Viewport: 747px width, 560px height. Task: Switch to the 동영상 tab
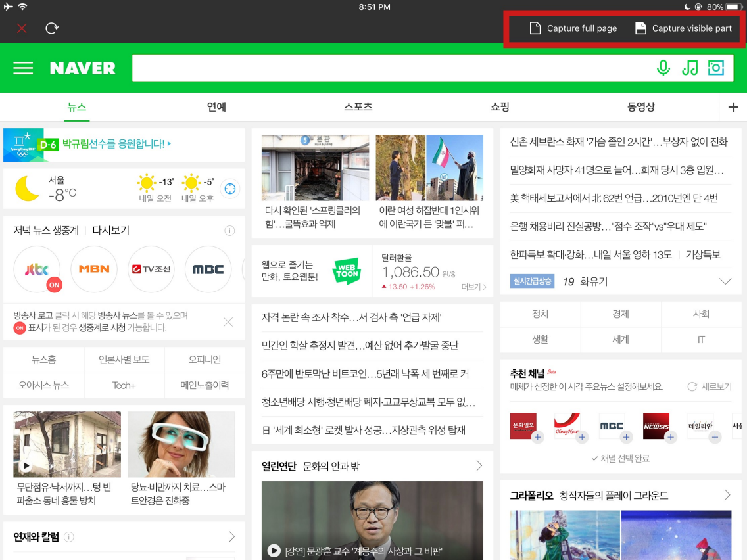point(640,106)
